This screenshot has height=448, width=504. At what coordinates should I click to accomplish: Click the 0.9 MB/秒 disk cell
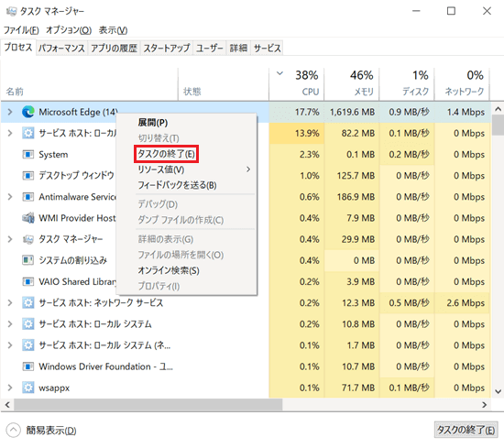(407, 112)
